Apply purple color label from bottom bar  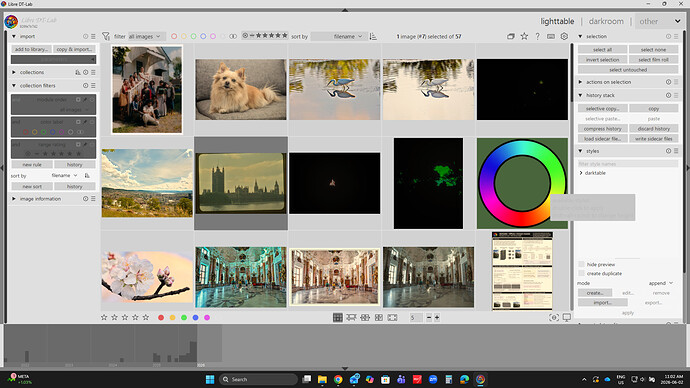click(207, 317)
